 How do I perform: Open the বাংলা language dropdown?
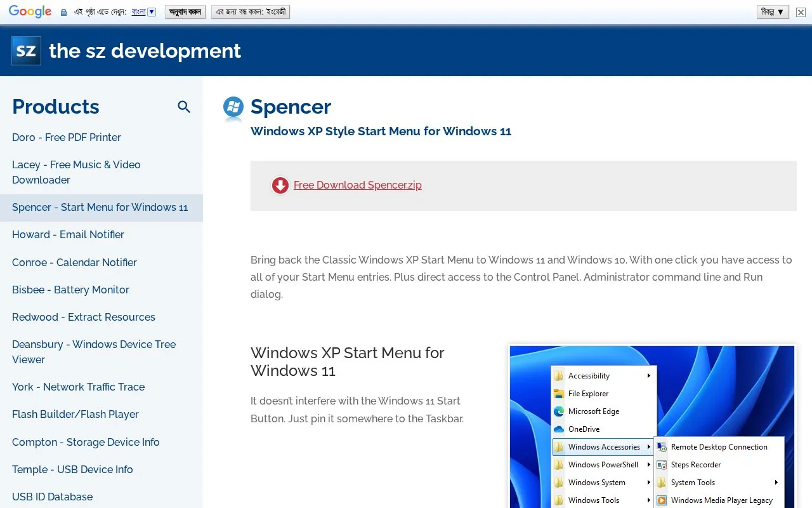143,12
